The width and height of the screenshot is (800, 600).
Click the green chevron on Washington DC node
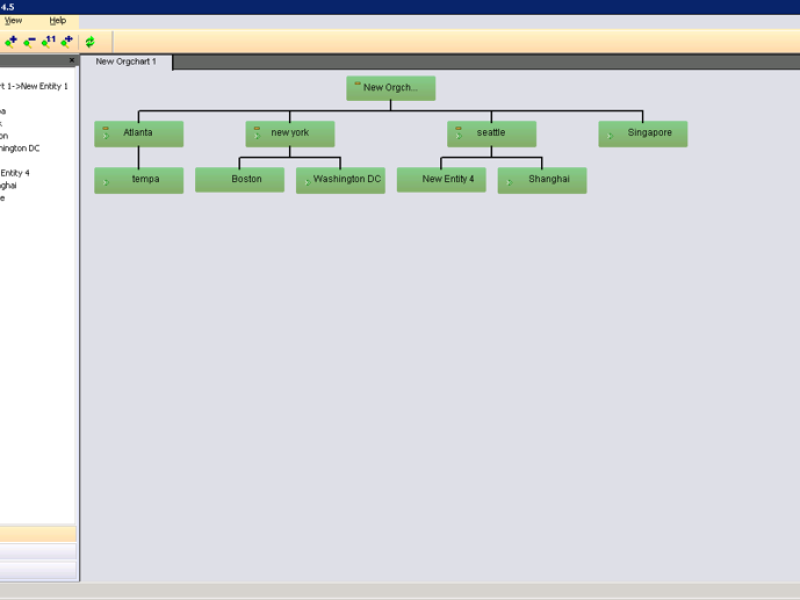(308, 183)
